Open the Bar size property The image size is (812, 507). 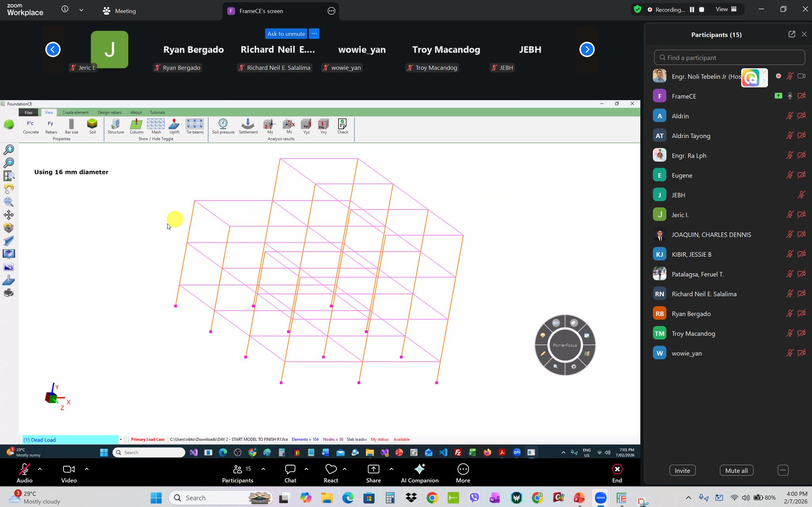click(71, 127)
